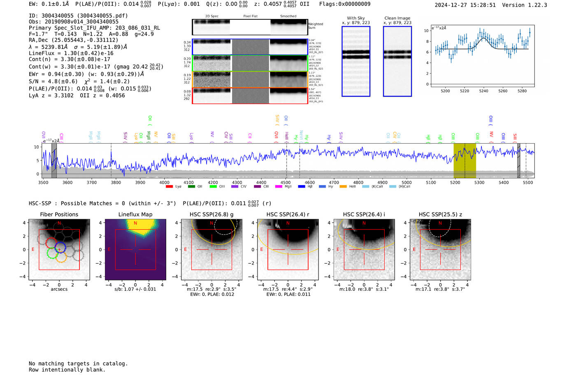Screen dimensions: 576x392
Task: Open the Clean Image panel
Action: pos(397,61)
